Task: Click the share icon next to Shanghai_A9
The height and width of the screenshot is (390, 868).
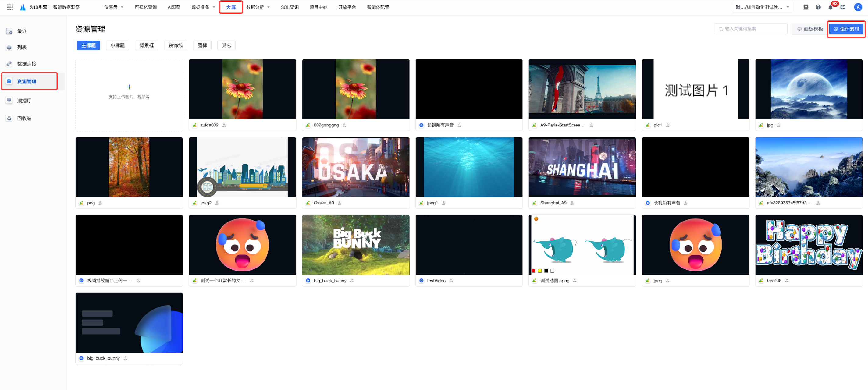Action: 572,203
